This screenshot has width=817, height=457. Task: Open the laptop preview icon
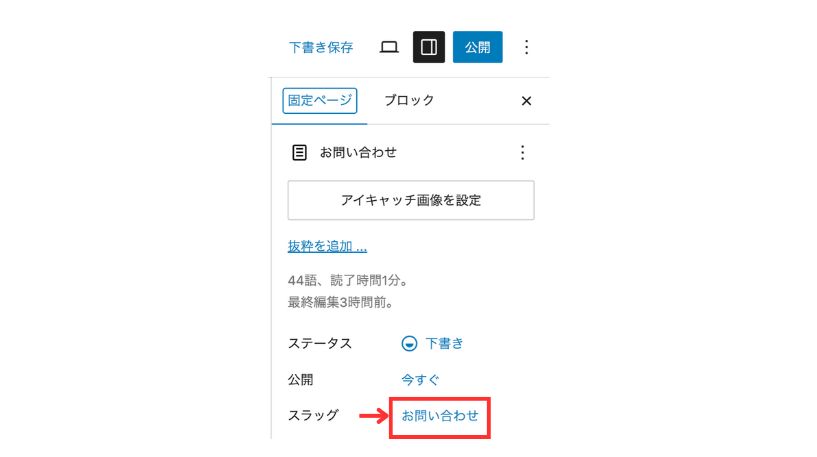[x=389, y=47]
